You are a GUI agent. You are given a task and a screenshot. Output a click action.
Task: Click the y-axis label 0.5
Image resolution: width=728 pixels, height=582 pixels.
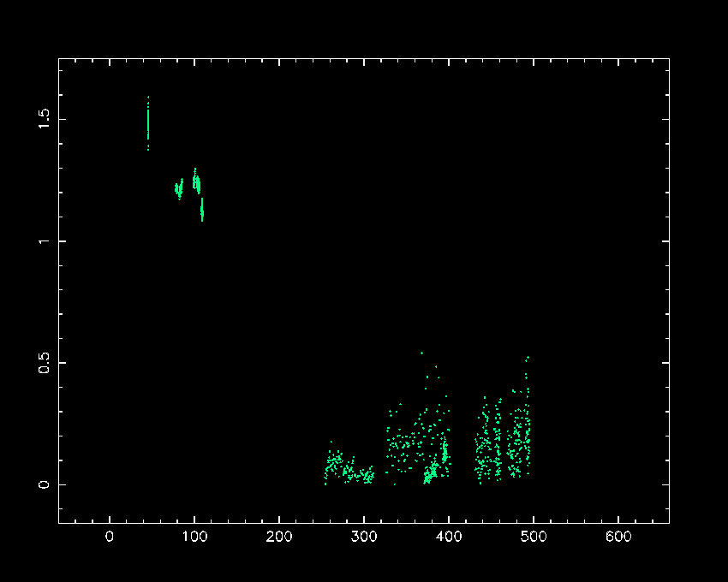(44, 363)
